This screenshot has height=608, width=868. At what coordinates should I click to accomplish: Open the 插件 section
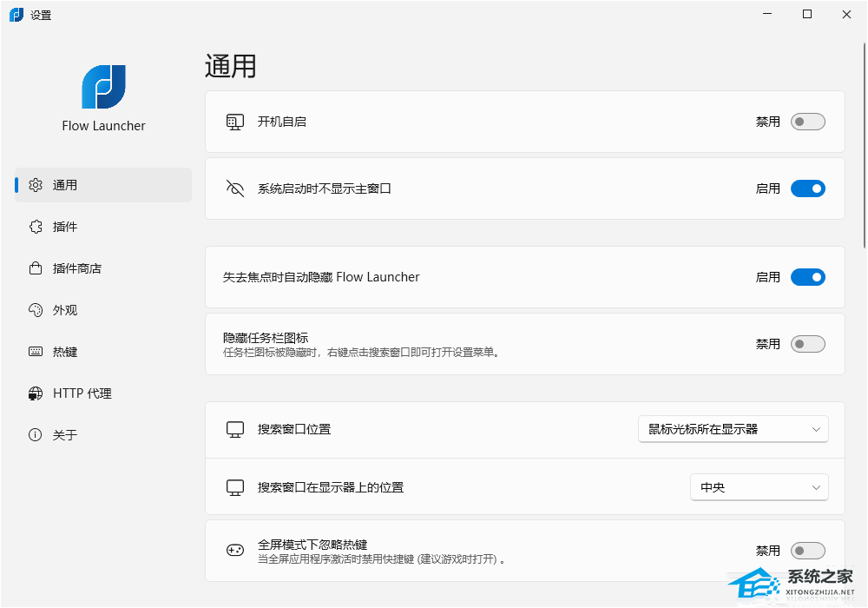pyautogui.click(x=103, y=227)
